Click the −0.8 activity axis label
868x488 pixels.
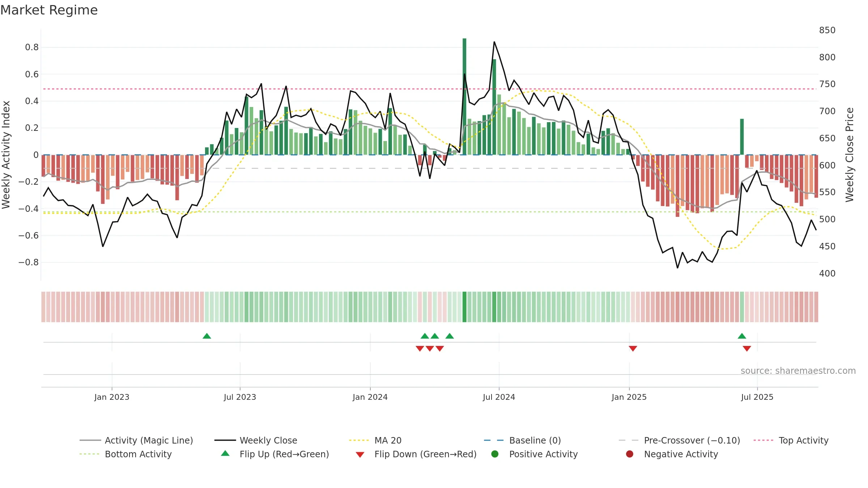(29, 262)
